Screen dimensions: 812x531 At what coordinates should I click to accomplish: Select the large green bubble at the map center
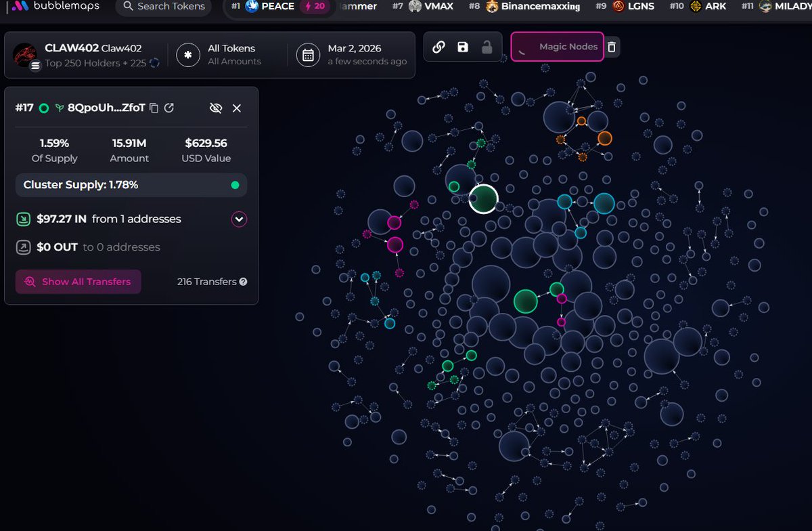coord(526,301)
